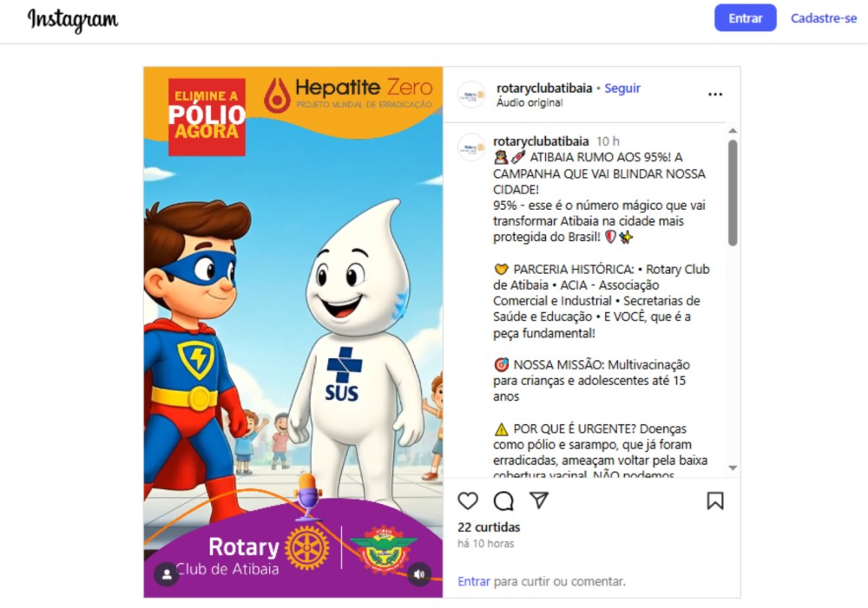
Task: Open the three-dot more options menu
Action: tap(715, 94)
